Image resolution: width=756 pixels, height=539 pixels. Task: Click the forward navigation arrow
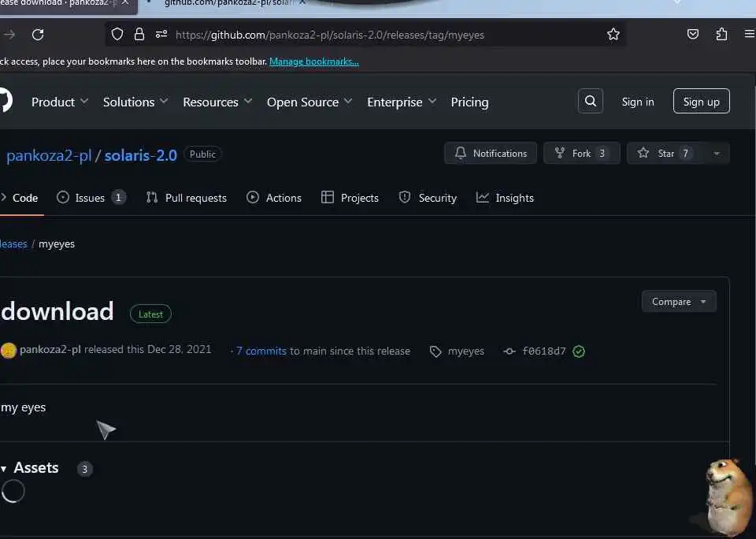[x=9, y=34]
